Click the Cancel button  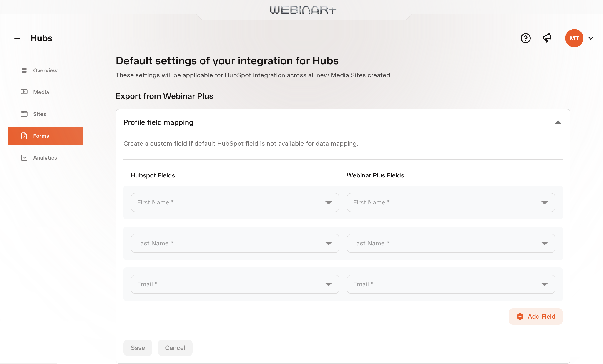(x=175, y=348)
